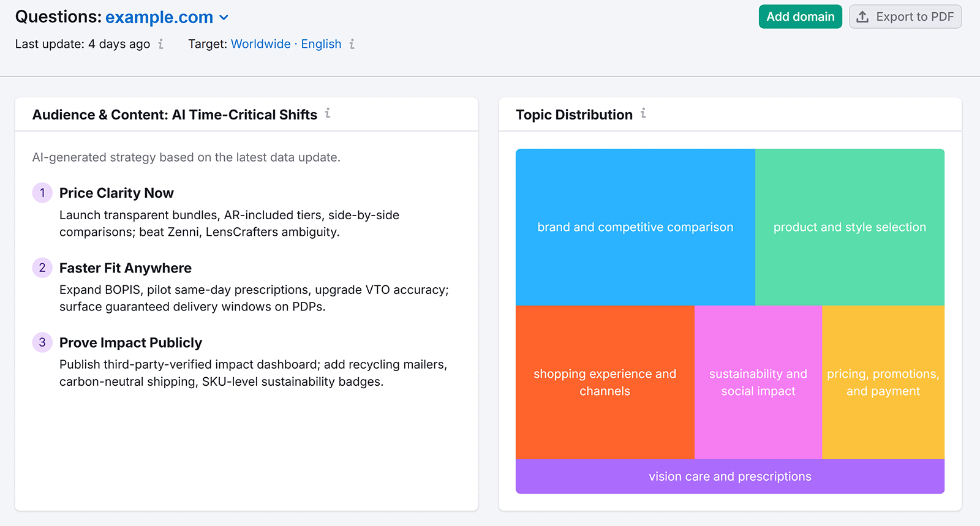Expand the example.com domain dropdown chevron
The height and width of the screenshot is (526, 980).
[224, 18]
